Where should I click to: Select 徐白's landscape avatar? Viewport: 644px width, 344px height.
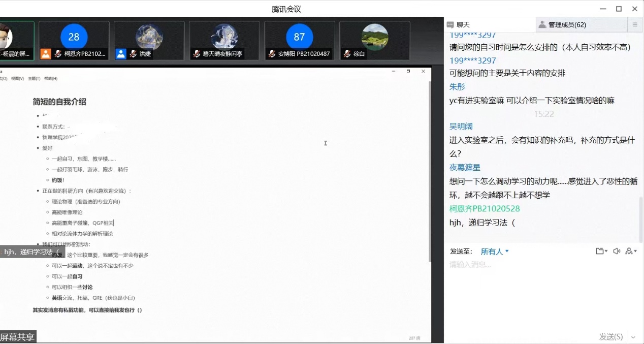375,37
